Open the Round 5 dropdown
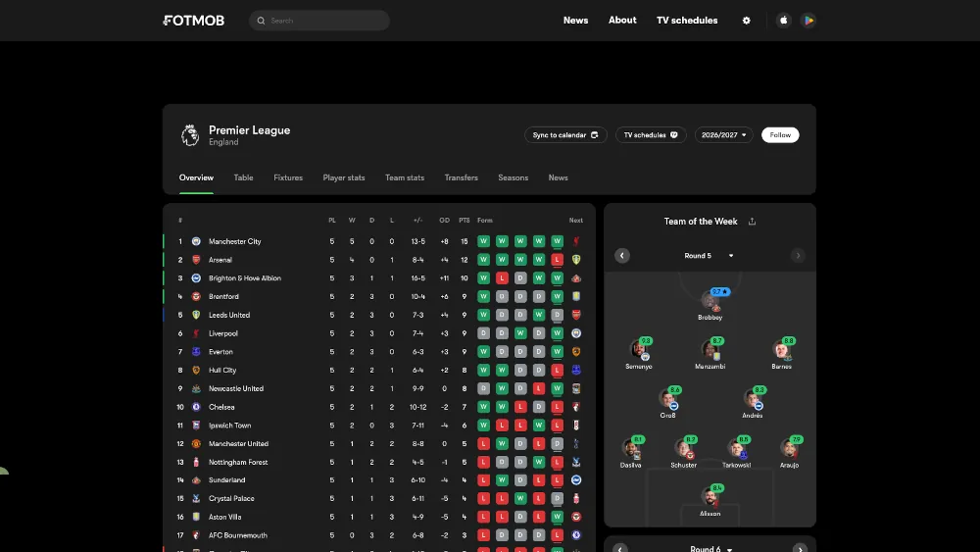 [709, 256]
